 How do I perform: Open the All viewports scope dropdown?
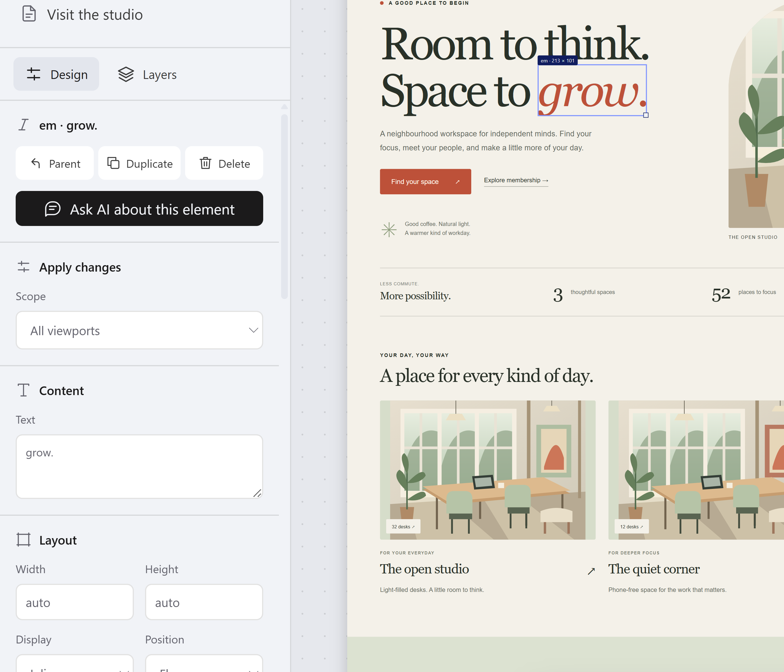coord(139,330)
